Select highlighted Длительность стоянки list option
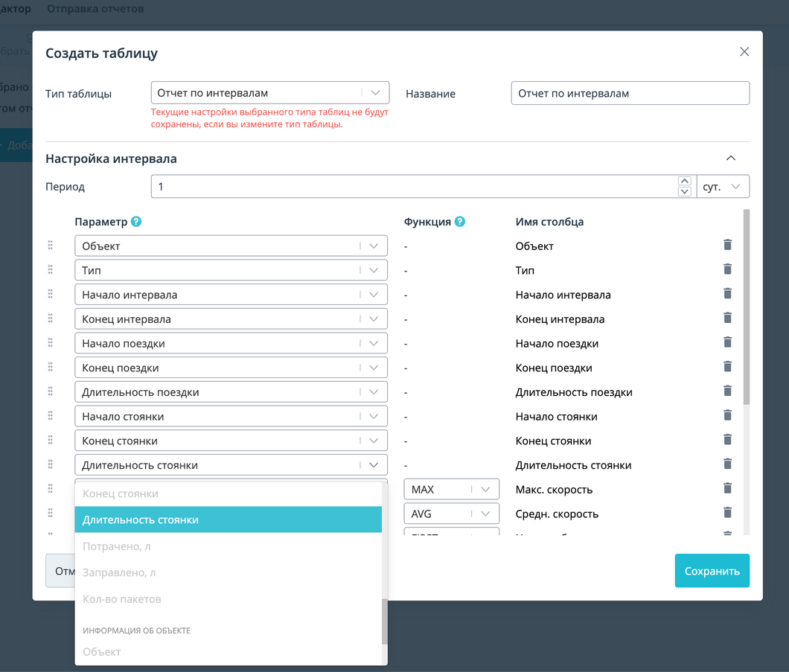Viewport: 789px width, 672px height. pos(228,519)
